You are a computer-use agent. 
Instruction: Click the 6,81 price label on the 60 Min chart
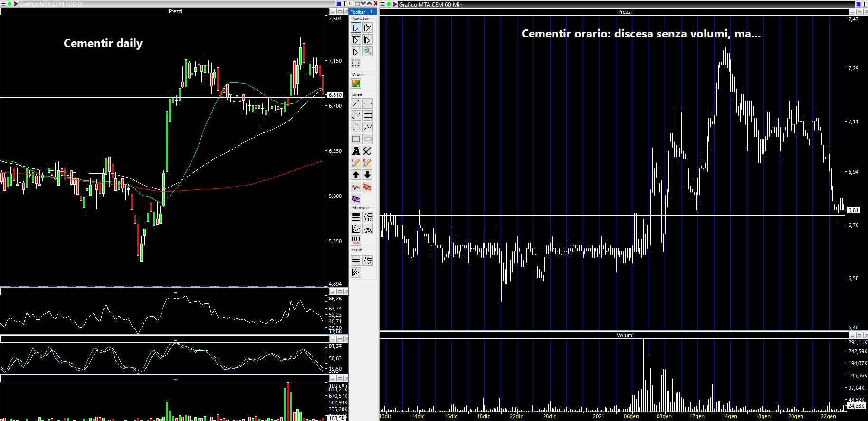853,210
